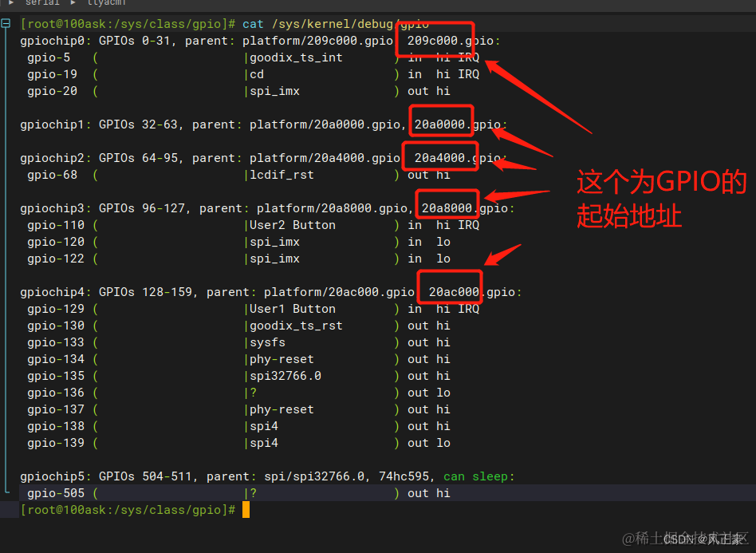Click the 'gpio-138' row label
The width and height of the screenshot is (756, 553).
(56, 426)
